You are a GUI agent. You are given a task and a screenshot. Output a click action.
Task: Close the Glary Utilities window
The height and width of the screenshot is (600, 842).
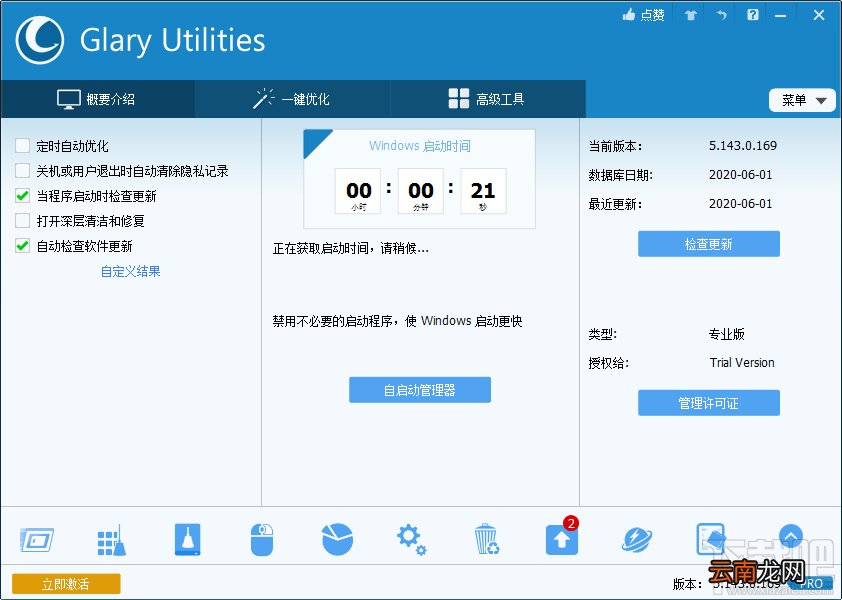(819, 15)
